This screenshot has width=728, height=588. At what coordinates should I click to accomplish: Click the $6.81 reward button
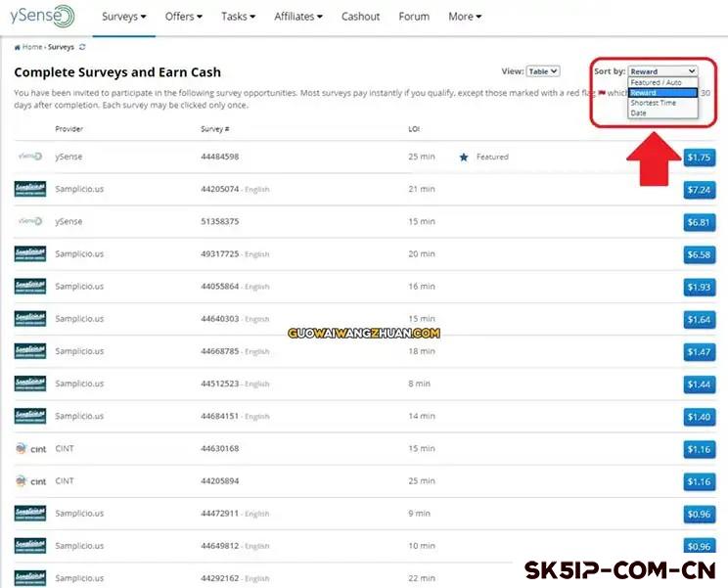coord(700,222)
